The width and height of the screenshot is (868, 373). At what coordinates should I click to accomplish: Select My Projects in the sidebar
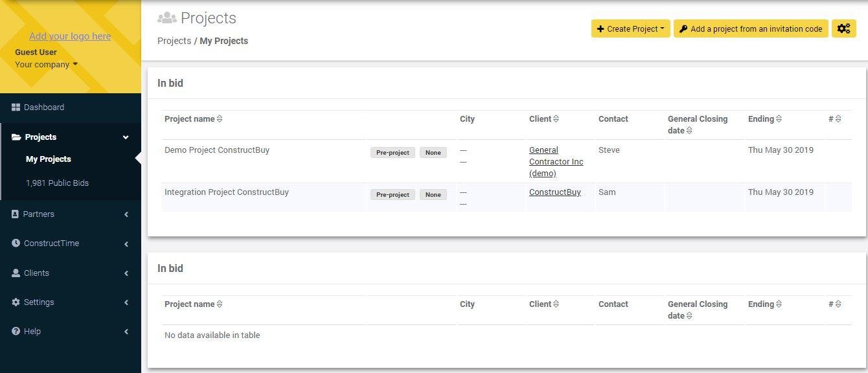[48, 159]
